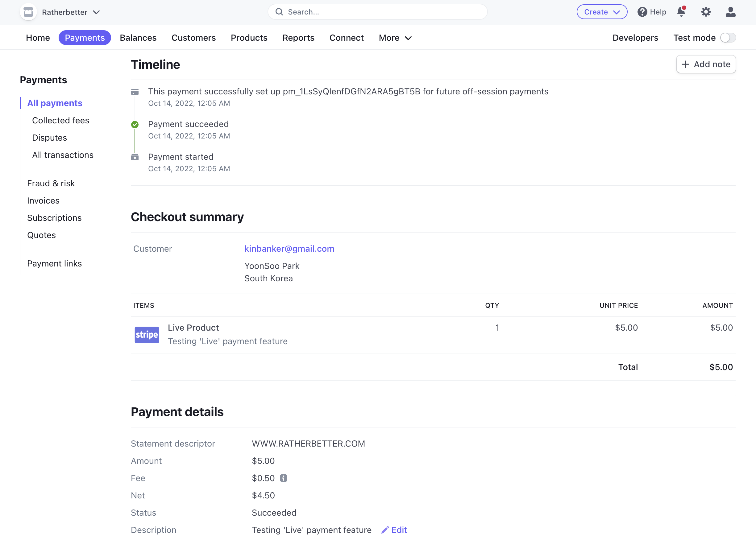Viewport: 756px width, 557px height.
Task: Open kinbanker@gmail.com customer link
Action: [x=289, y=249]
